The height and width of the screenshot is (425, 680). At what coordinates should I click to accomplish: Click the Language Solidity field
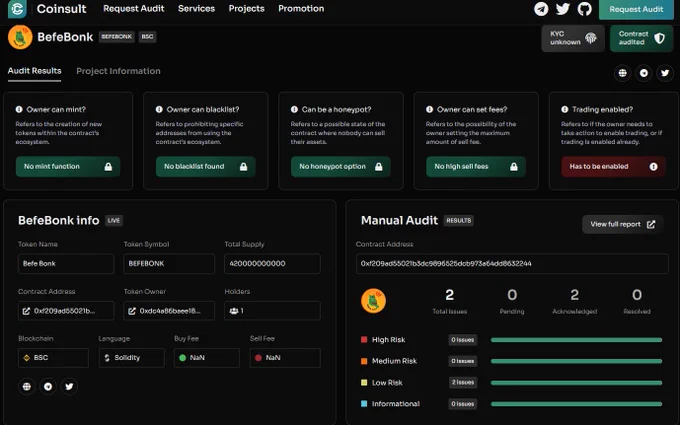(x=131, y=358)
